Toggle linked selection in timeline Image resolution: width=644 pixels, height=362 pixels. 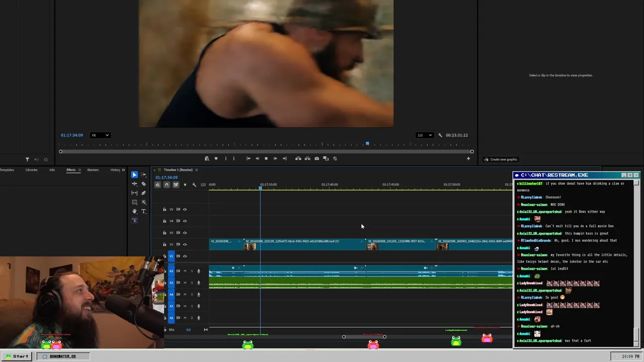point(176,185)
